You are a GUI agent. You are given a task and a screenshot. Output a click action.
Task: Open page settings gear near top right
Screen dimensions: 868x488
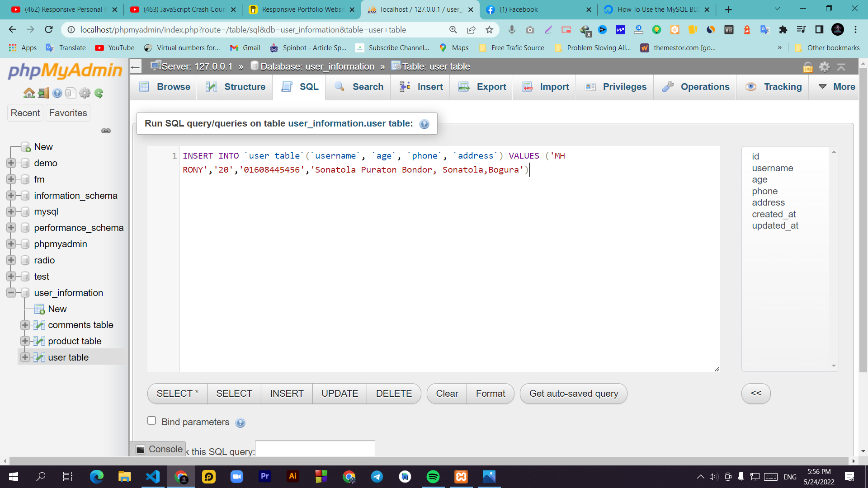click(x=825, y=67)
